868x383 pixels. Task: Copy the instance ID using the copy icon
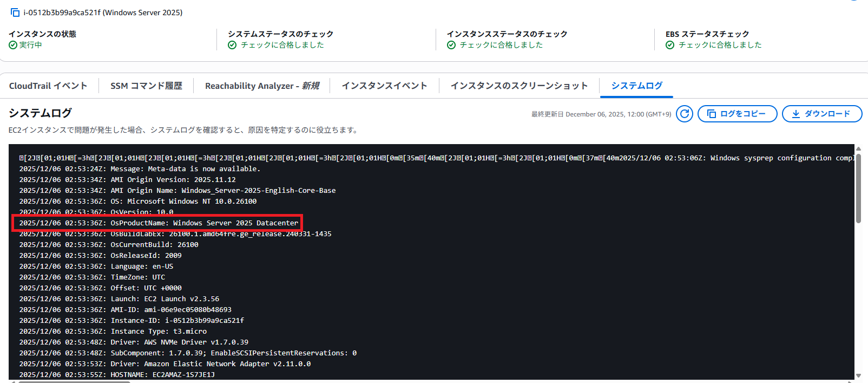point(15,12)
